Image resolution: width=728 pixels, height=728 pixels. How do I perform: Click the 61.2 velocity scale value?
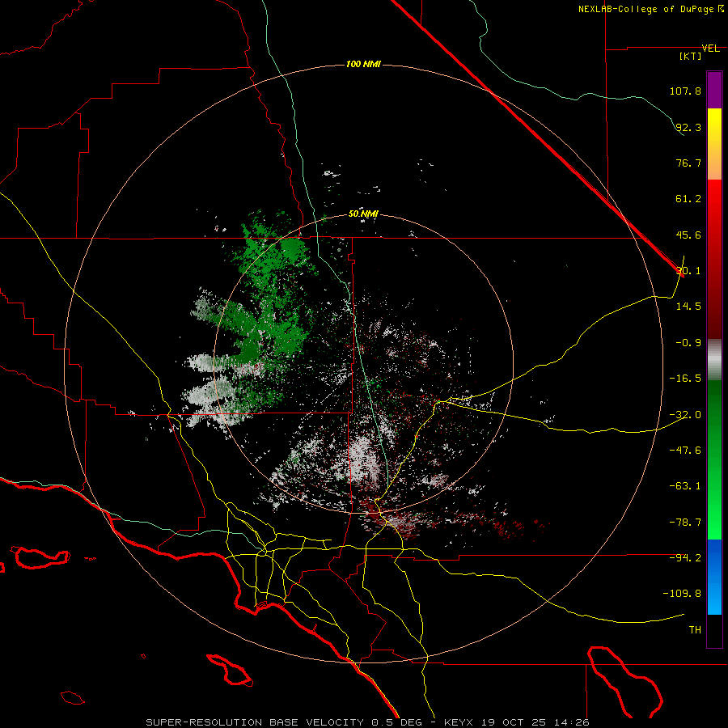688,199
